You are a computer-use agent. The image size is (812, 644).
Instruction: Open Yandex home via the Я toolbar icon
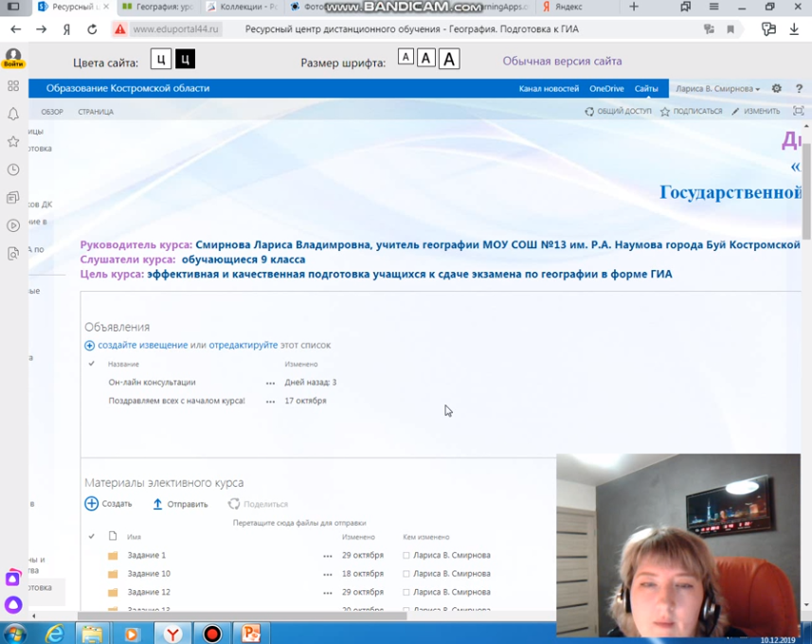click(x=67, y=29)
